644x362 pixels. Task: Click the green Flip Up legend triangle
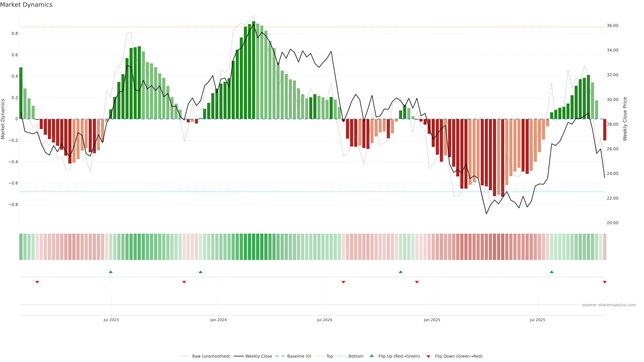[372, 356]
